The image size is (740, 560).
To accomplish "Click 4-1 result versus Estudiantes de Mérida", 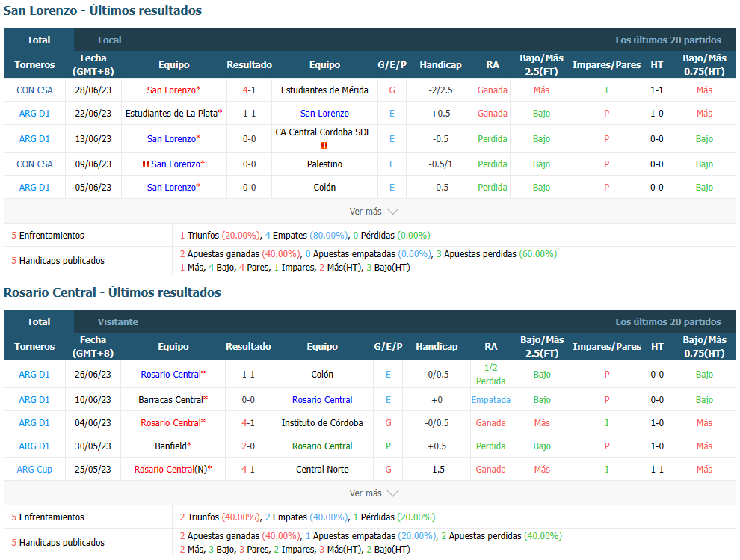I will point(249,90).
